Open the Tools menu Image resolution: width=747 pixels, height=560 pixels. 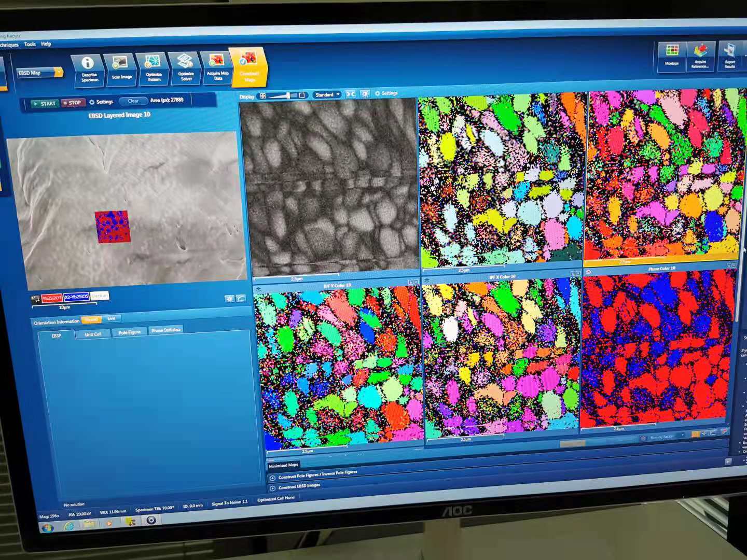pyautogui.click(x=30, y=45)
